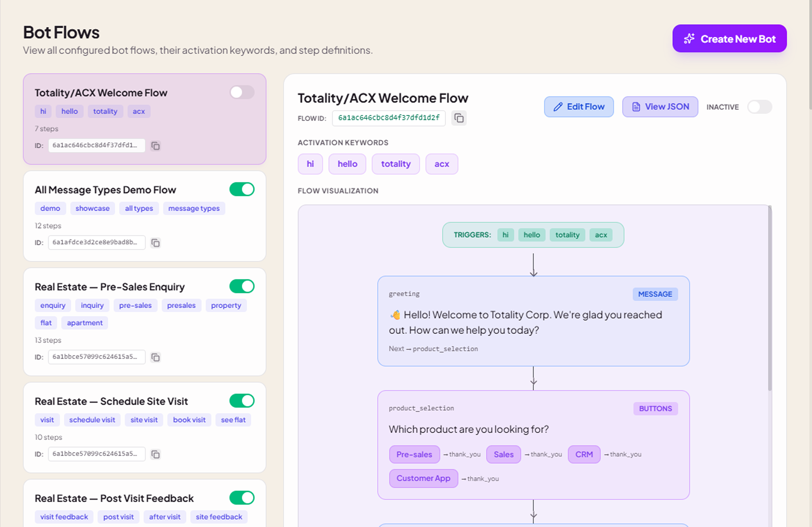812x527 pixels.
Task: Click the Flow ID field 6a1ac646cbc8d4f37dfd1d2f
Action: (389, 118)
